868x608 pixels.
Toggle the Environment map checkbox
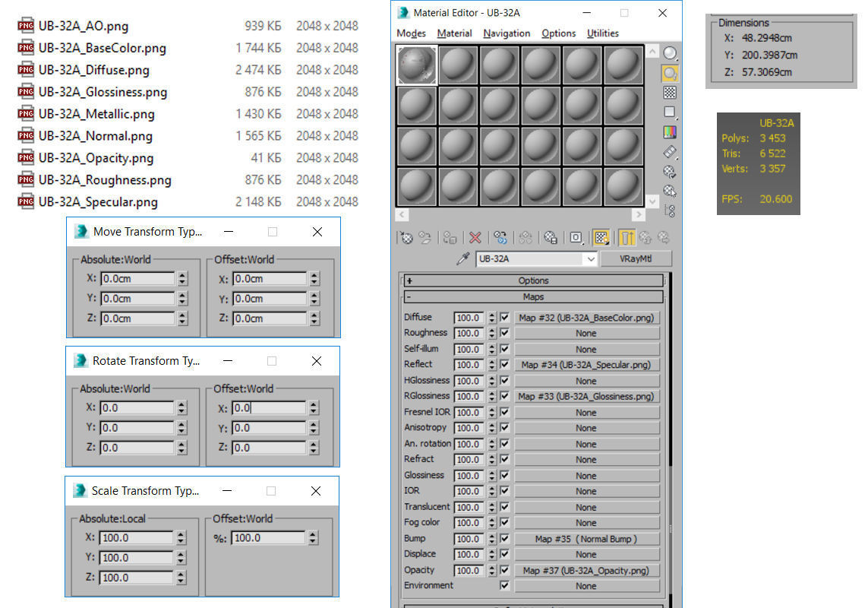504,586
